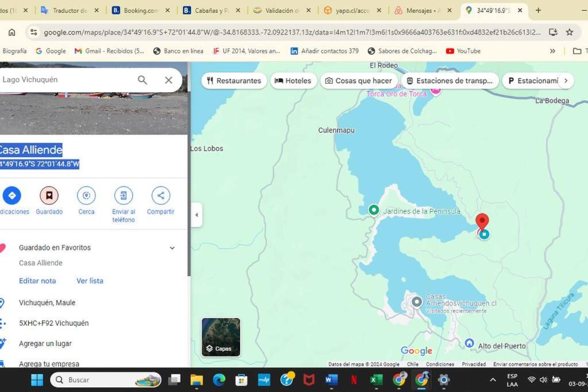Toggle the Capas layers thumbnail
This screenshot has width=588, height=392.
pyautogui.click(x=221, y=337)
